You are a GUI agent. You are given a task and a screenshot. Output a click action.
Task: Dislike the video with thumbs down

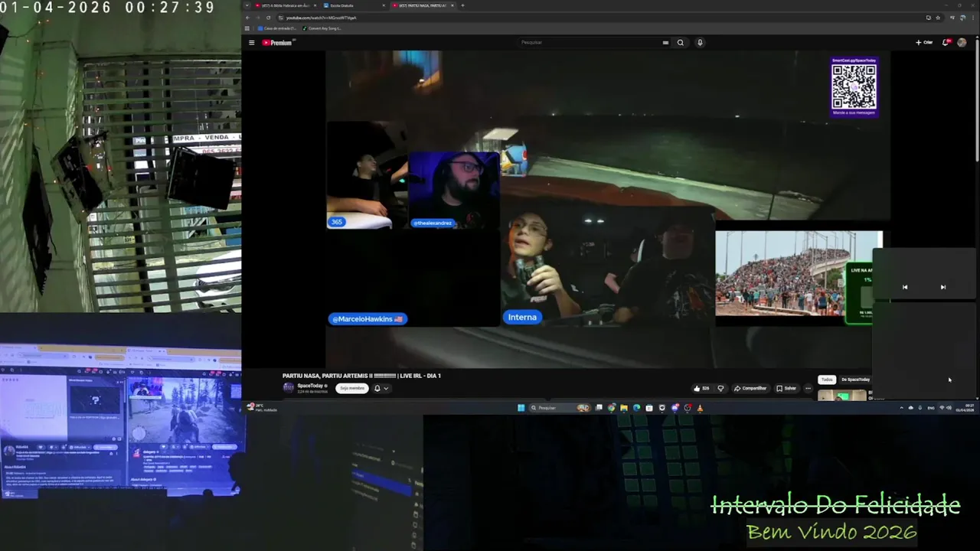720,388
